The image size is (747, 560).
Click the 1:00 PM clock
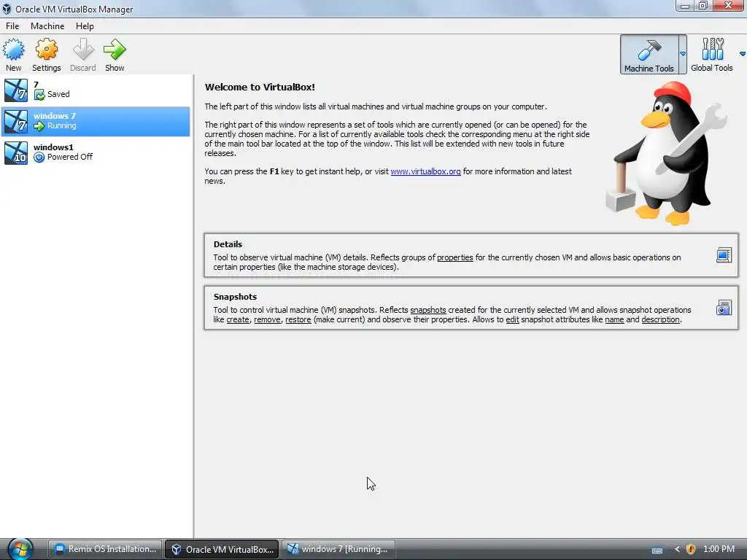[x=719, y=549]
